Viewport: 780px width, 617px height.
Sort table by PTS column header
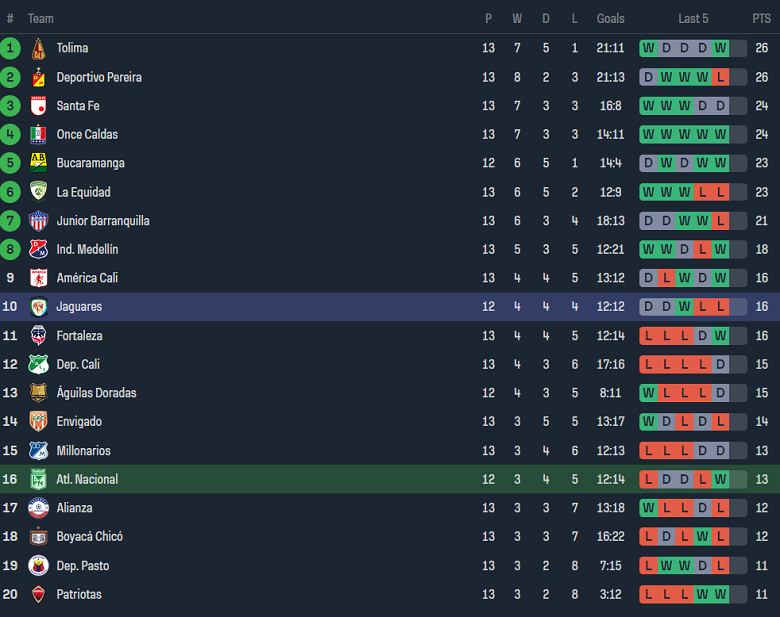761,18
